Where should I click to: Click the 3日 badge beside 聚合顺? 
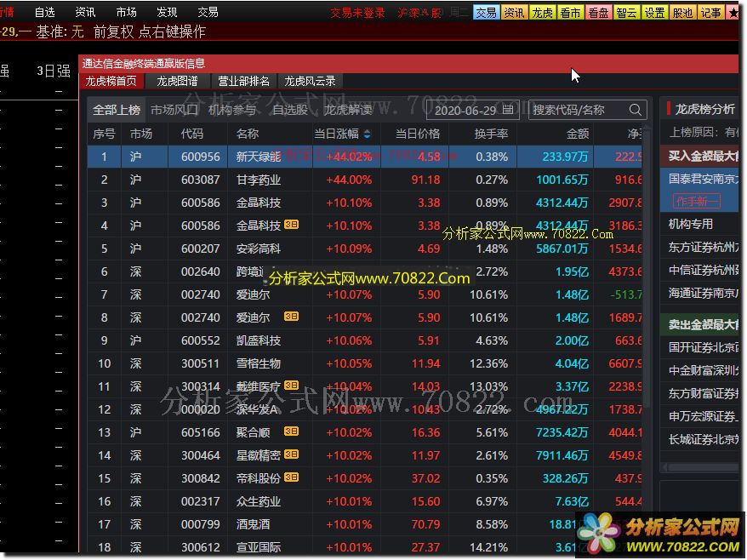point(291,431)
